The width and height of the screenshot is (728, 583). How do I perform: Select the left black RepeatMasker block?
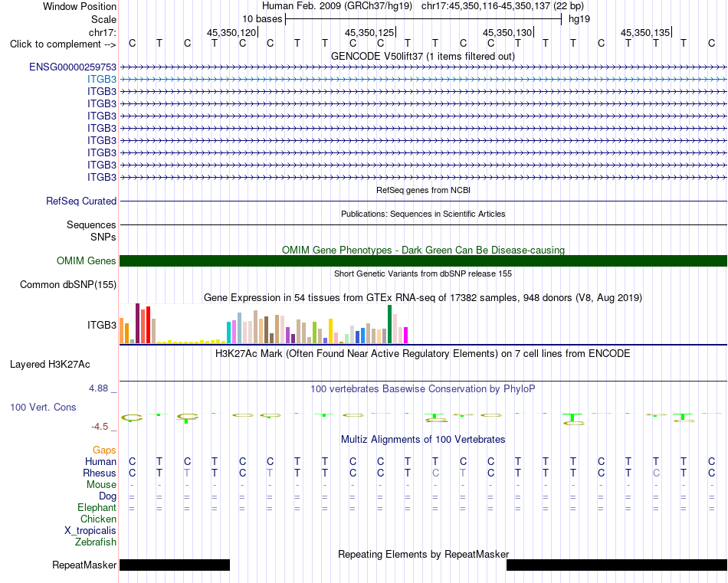tap(175, 565)
